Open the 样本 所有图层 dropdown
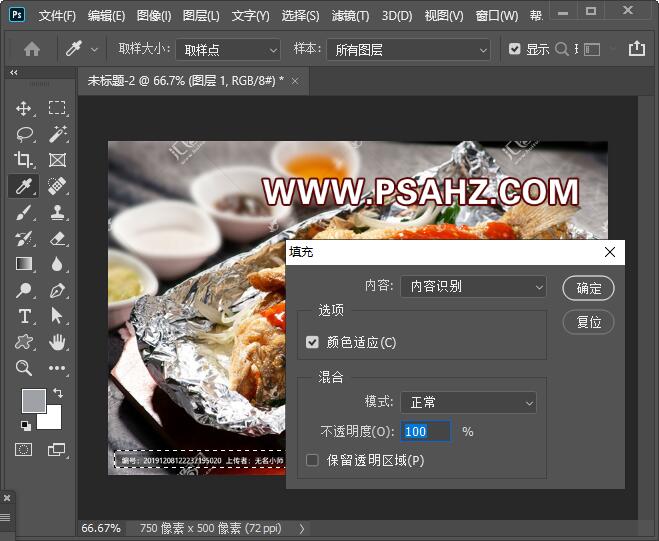Screen dimensions: 659x541 click(408, 50)
